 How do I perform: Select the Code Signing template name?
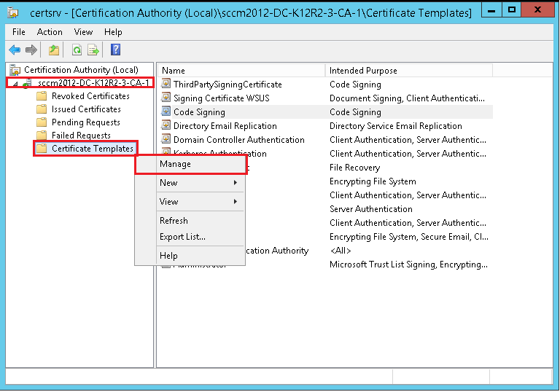pyautogui.click(x=199, y=112)
